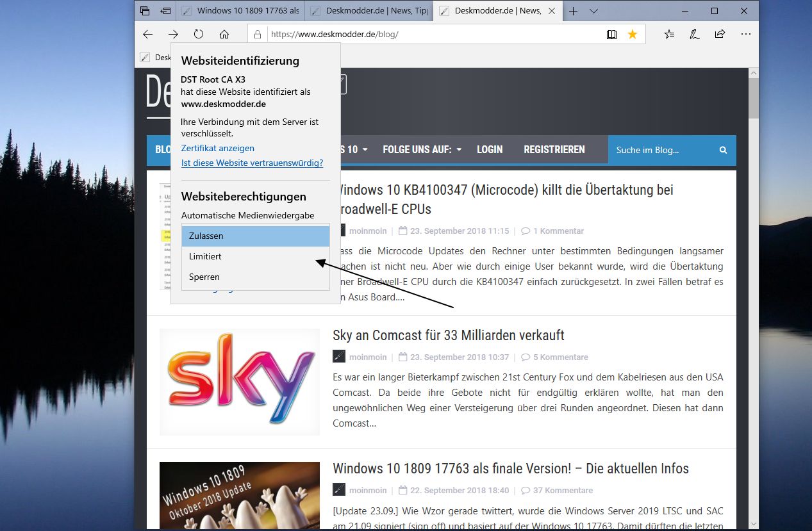Click date 23. September 2018 10:37

pos(460,357)
